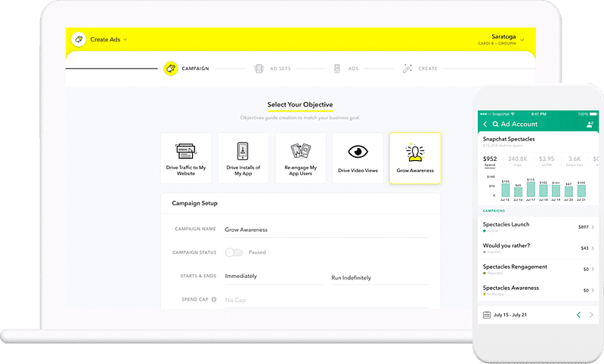Expand Spectacles Awareness row chevron
The width and height of the screenshot is (604, 364).
tap(593, 290)
